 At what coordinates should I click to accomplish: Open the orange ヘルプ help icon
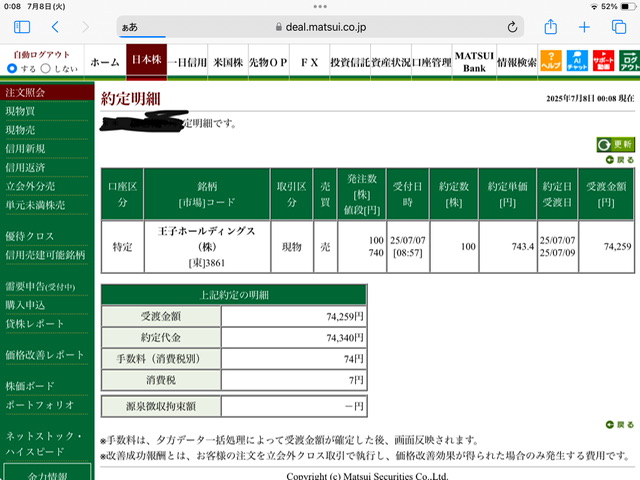551,61
